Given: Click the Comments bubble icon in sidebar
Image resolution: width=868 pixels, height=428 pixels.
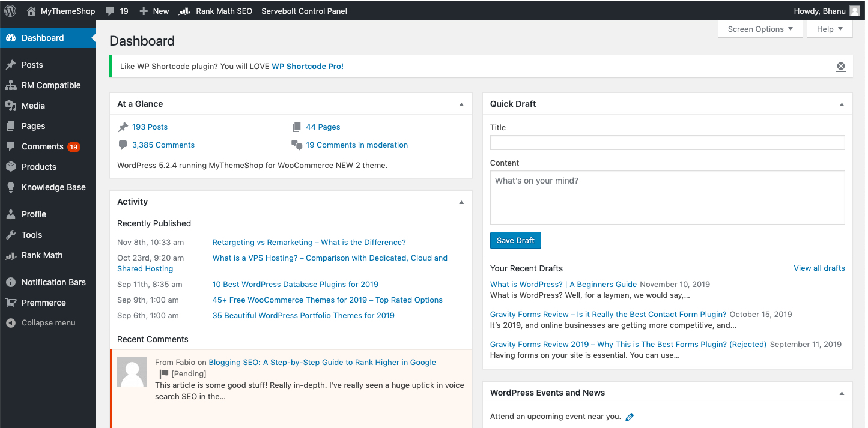Looking at the screenshot, I should tap(11, 146).
